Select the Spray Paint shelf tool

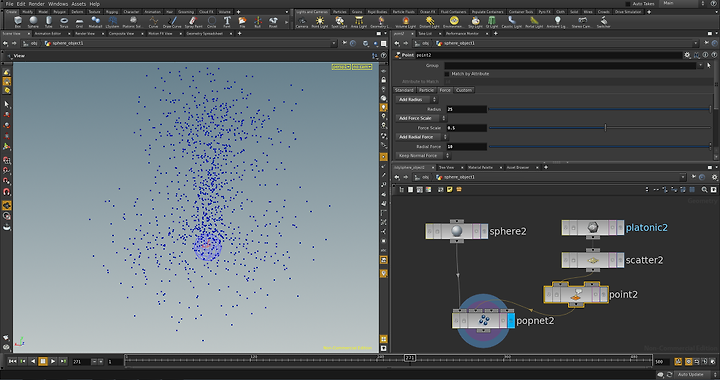tap(193, 22)
